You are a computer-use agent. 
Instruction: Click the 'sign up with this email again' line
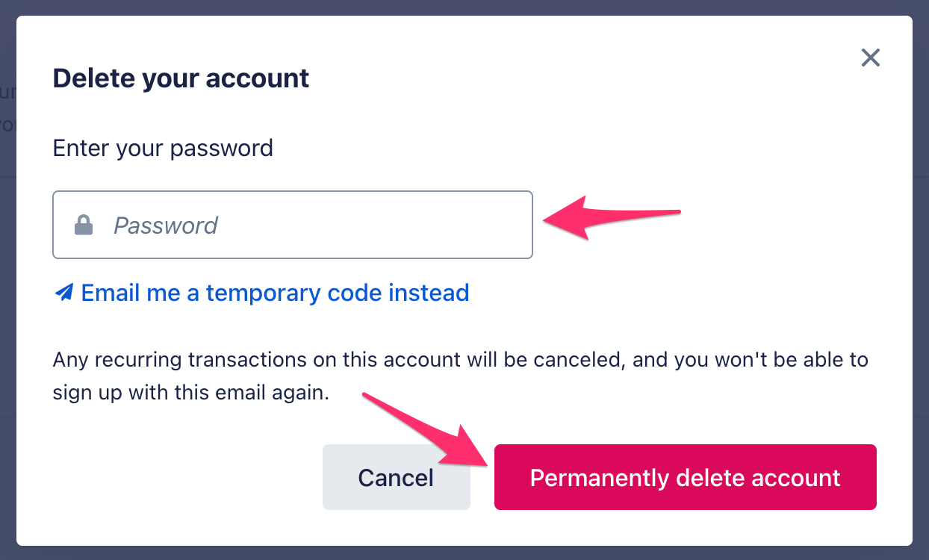coord(190,393)
